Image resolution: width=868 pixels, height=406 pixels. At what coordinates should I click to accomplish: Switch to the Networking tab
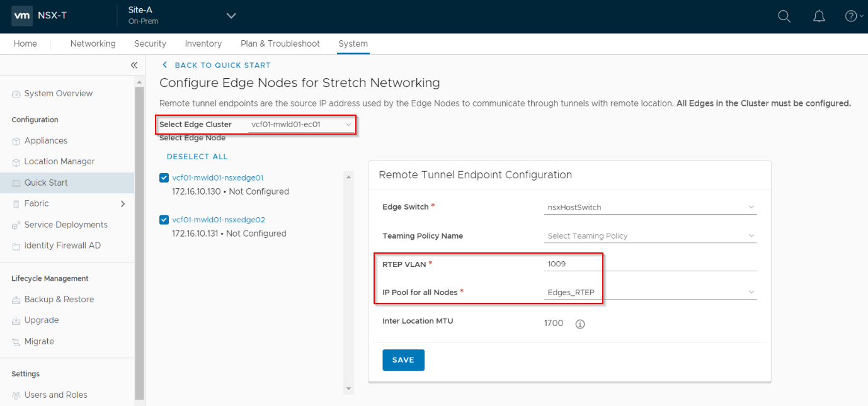click(93, 44)
